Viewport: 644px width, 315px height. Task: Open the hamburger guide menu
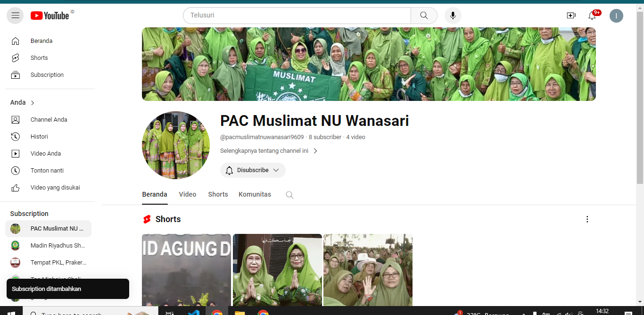[x=15, y=16]
